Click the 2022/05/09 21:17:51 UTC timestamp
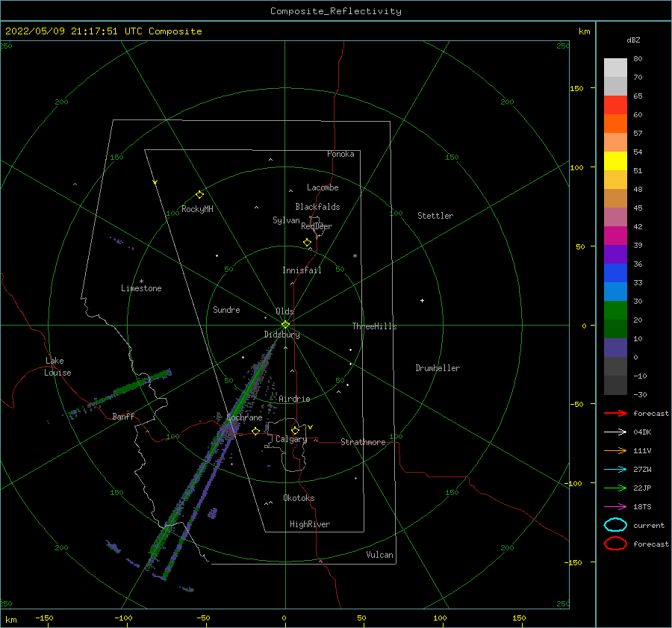Screen dimensions: 672x628 click(x=73, y=31)
